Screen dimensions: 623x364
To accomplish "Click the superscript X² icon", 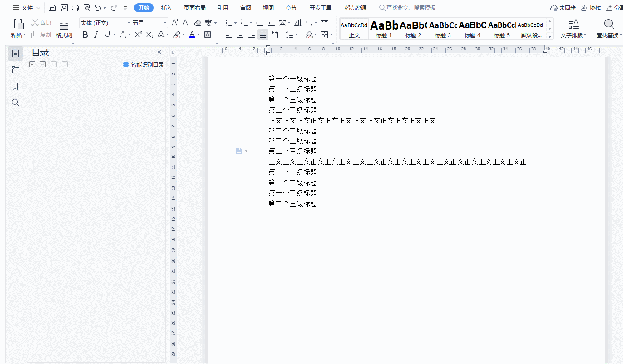I will click(138, 34).
